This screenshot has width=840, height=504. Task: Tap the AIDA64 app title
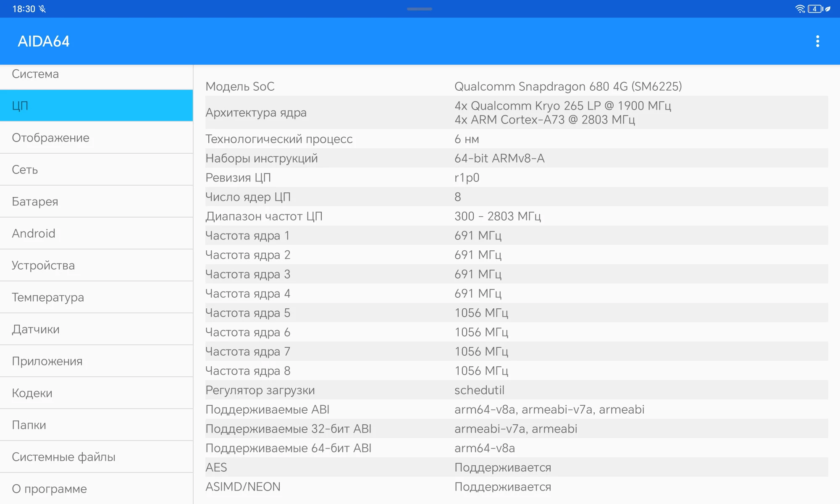click(44, 41)
